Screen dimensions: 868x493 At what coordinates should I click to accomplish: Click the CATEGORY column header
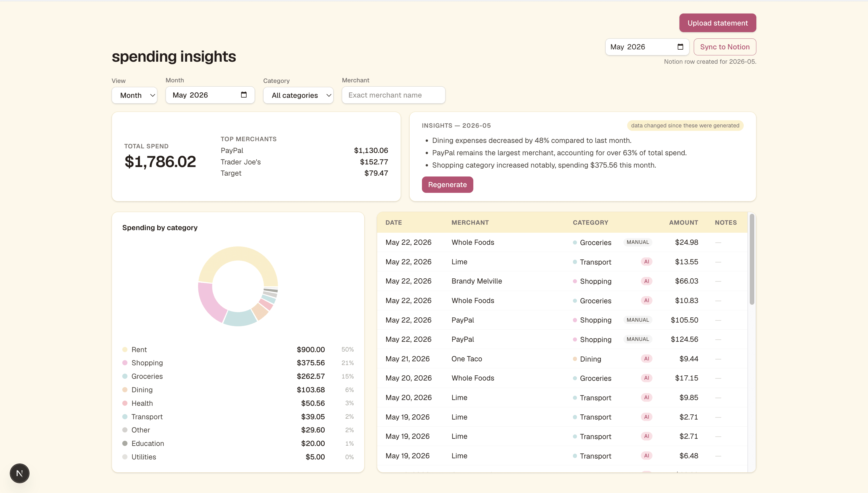[x=590, y=222]
